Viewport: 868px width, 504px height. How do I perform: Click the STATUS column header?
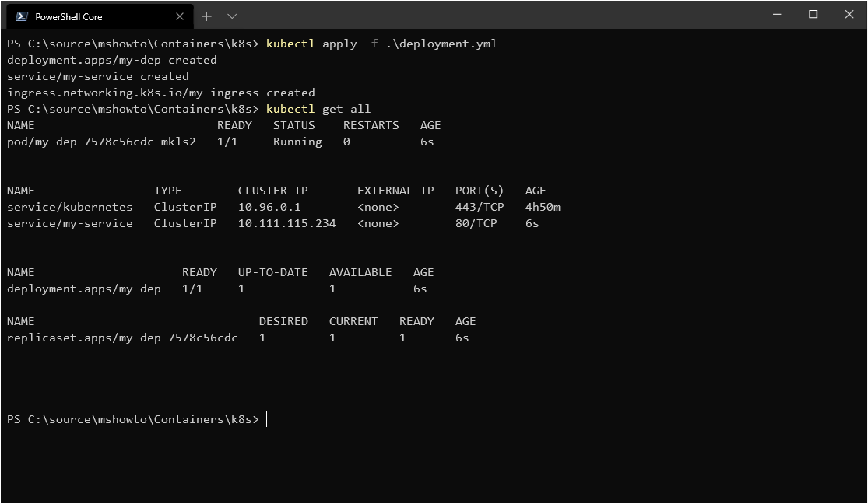coord(294,125)
